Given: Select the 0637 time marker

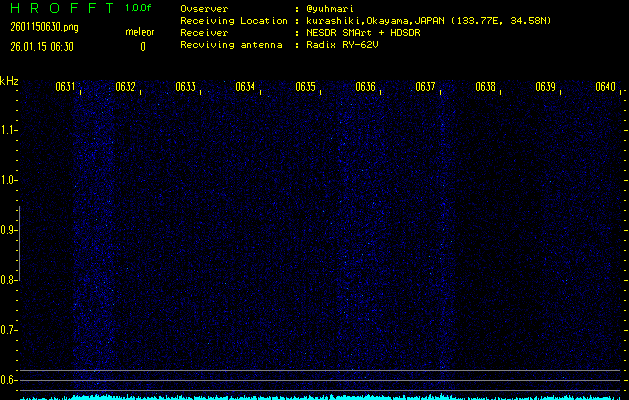Looking at the screenshot, I should [x=425, y=87].
